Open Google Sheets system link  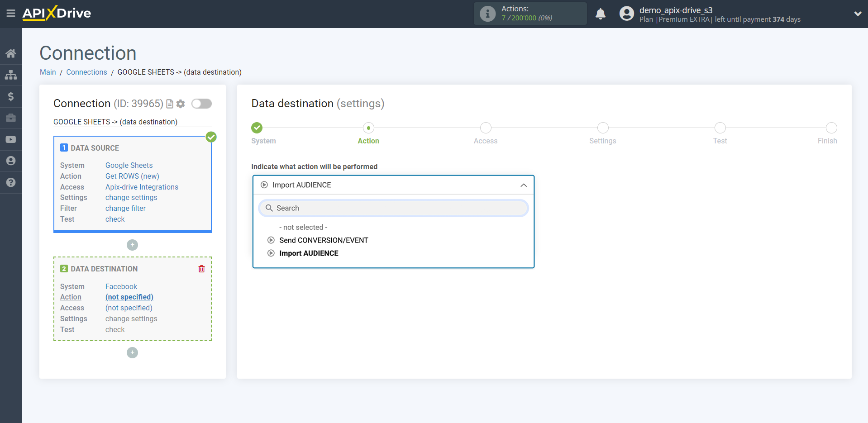(129, 165)
